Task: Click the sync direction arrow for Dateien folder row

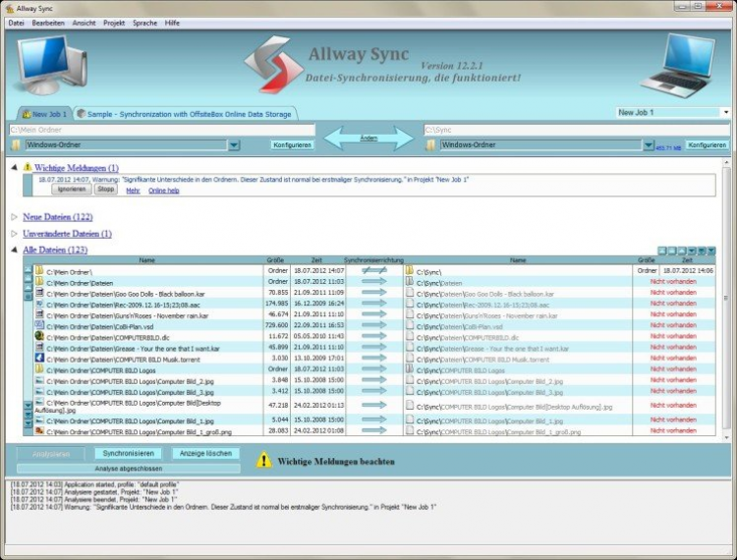Action: (374, 281)
